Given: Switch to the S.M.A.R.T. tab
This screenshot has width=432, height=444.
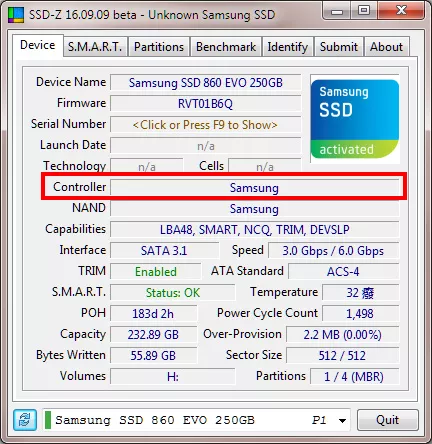Looking at the screenshot, I should pyautogui.click(x=95, y=47).
